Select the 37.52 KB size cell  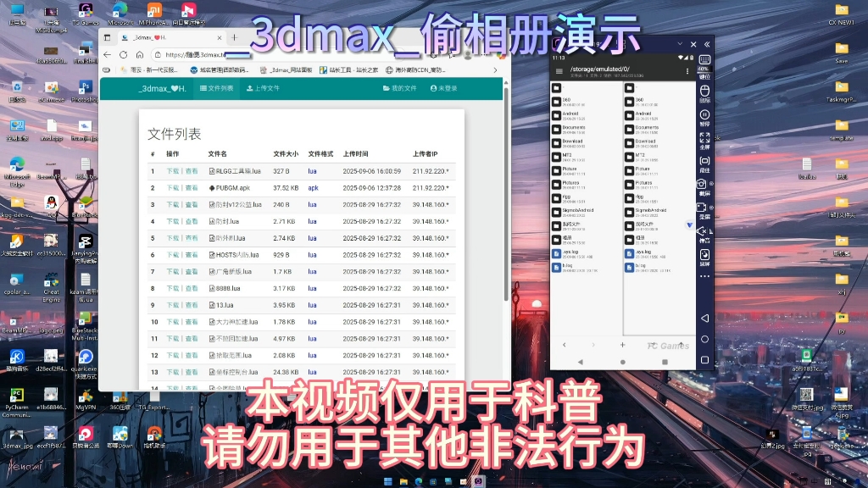[285, 188]
